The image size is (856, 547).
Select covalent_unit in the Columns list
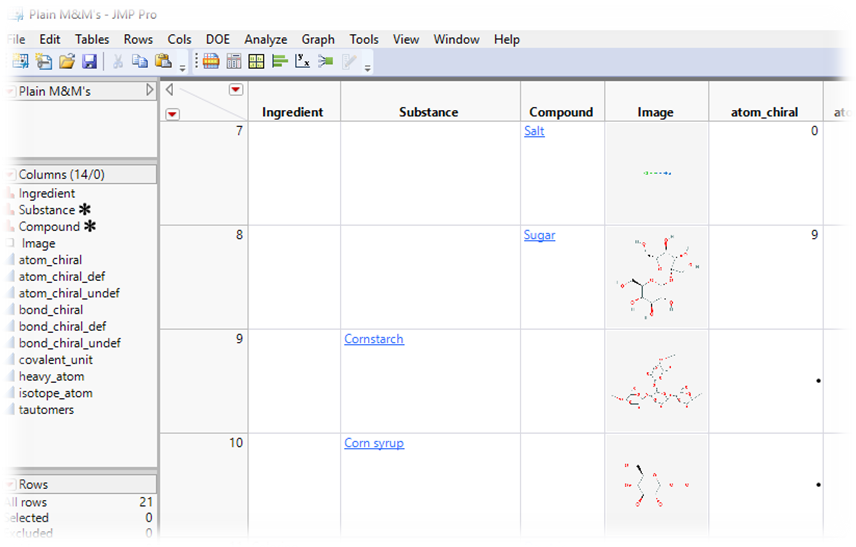(x=56, y=360)
